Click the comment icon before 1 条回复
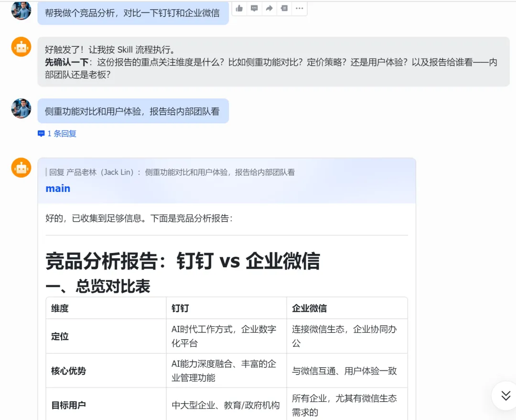The image size is (516, 420). [x=41, y=134]
